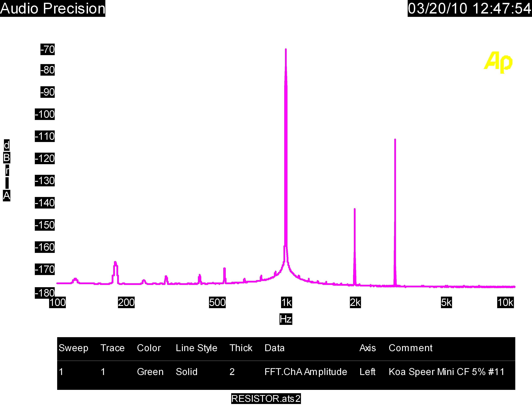This screenshot has width=532, height=409.
Task: Click the 1 kHz fundamental peak on the trace
Action: (286, 50)
